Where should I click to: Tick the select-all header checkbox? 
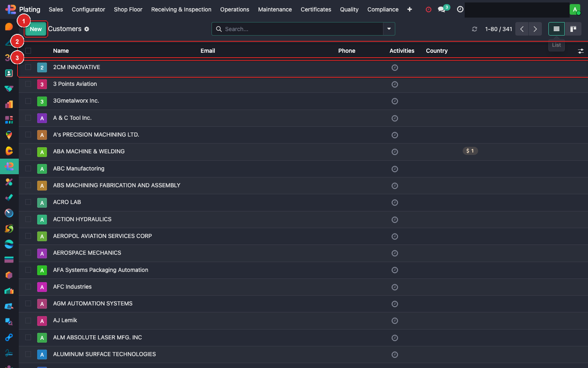[28, 51]
